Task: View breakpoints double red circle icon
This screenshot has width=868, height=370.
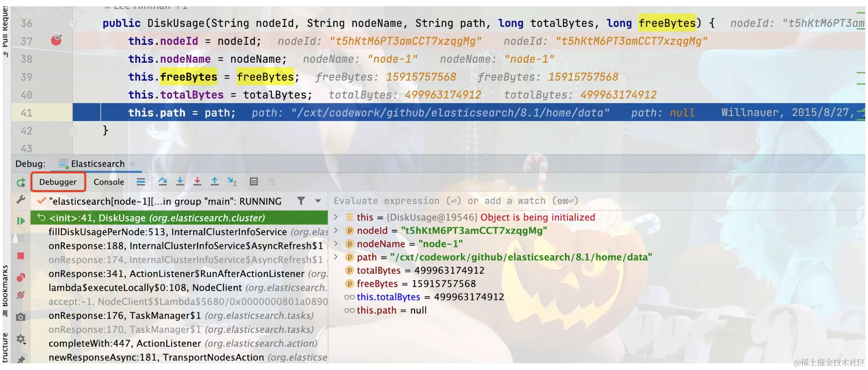Action: [x=21, y=277]
